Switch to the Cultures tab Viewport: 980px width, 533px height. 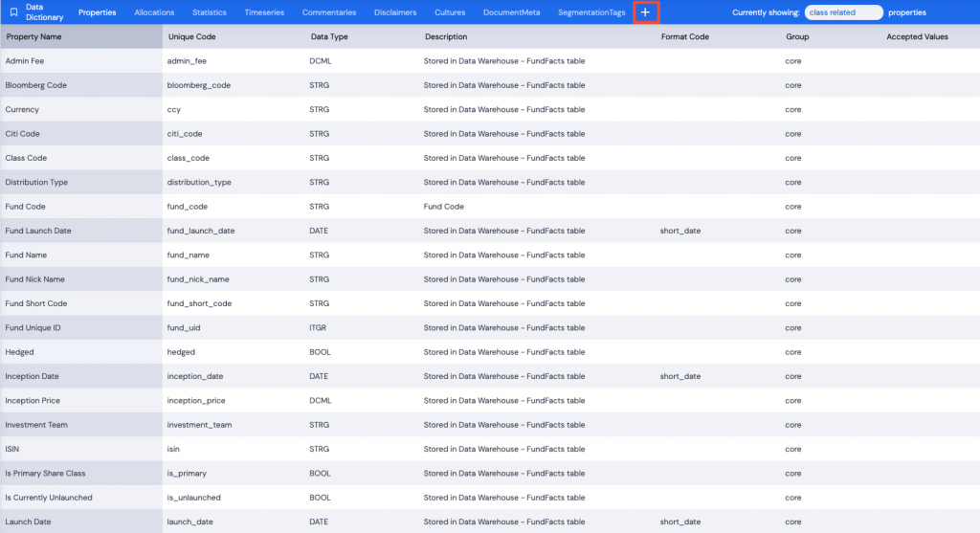(x=450, y=12)
